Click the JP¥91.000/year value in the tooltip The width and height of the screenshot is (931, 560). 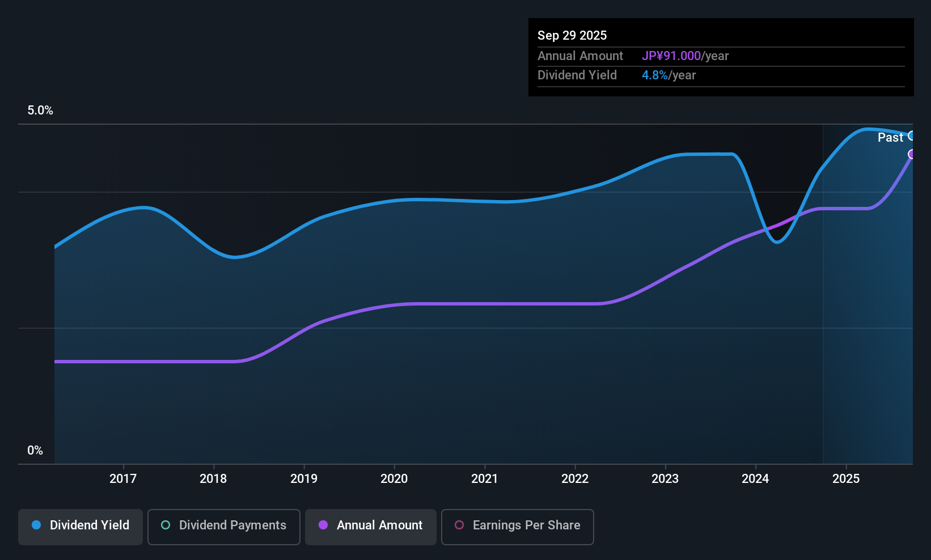coord(685,56)
